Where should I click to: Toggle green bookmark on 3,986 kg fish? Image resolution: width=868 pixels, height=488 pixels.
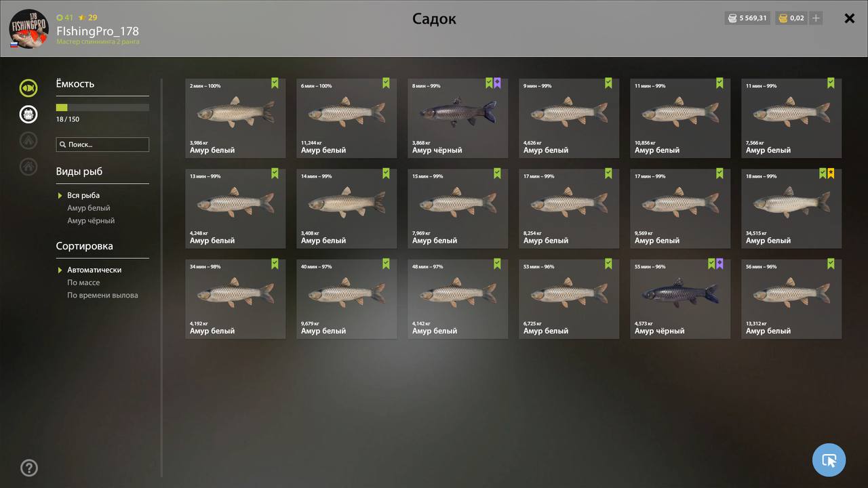tap(275, 83)
